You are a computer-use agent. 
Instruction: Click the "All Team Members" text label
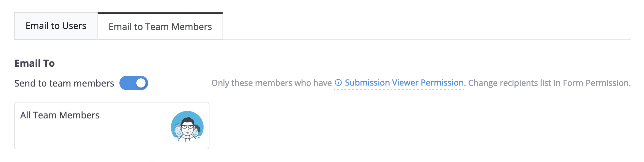click(60, 115)
